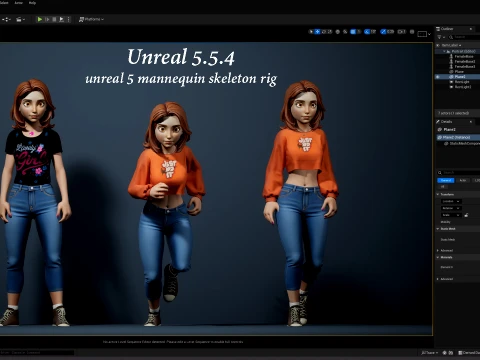Expand Advanced under Materials

(x=438, y=279)
